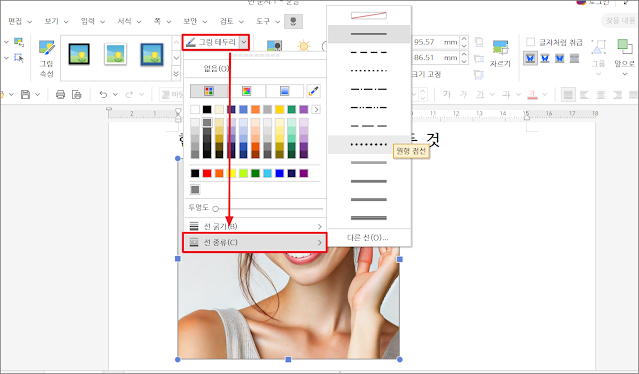Choose the sky blue standard color swatch

point(267,174)
